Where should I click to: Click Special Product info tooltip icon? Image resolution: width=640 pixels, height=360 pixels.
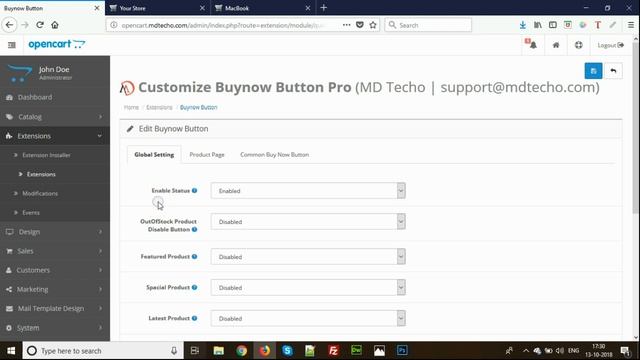pos(195,287)
